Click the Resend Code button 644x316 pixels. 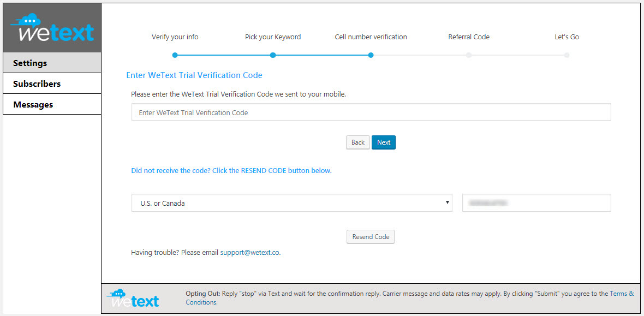tap(371, 237)
